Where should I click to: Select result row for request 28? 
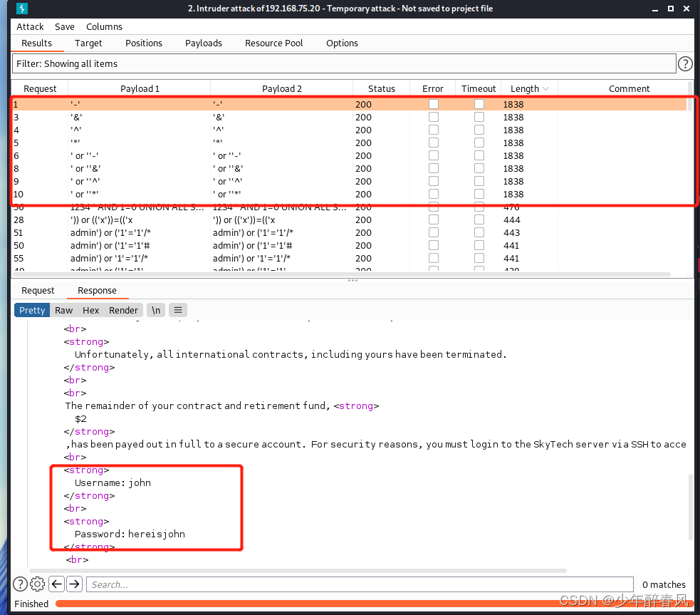(x=349, y=219)
